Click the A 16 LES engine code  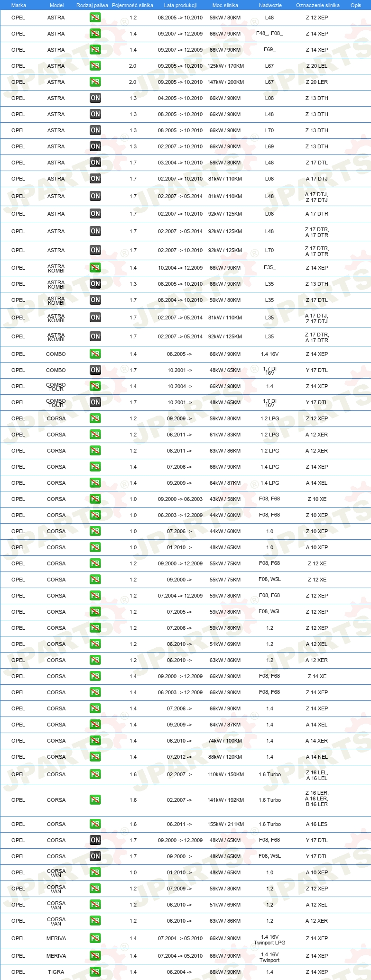[317, 824]
